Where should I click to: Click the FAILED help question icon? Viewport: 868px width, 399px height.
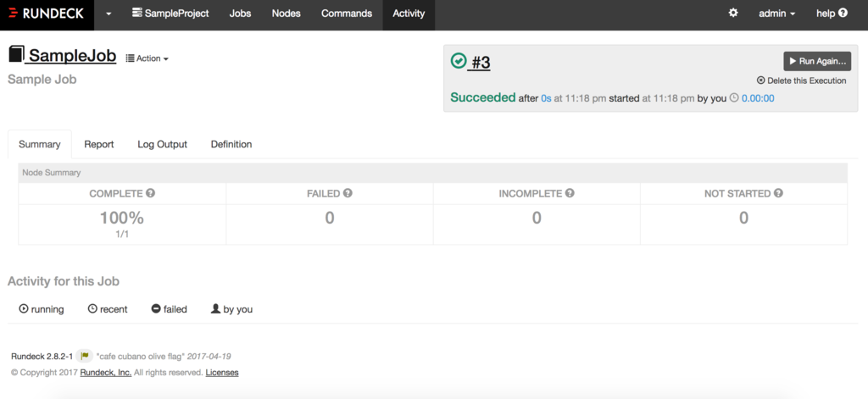(348, 193)
